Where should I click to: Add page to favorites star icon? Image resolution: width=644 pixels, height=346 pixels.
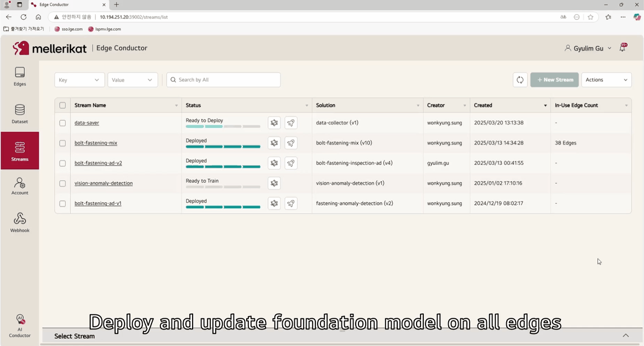pos(590,17)
